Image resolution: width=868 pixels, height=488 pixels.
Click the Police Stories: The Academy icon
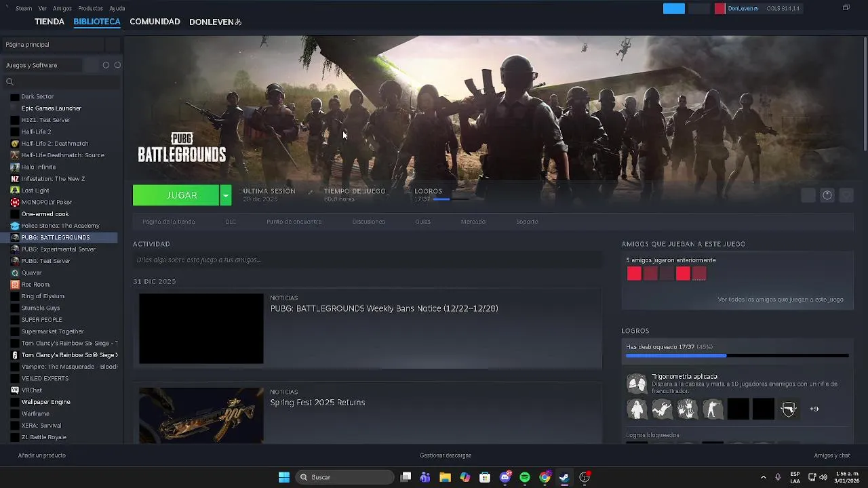coord(15,226)
